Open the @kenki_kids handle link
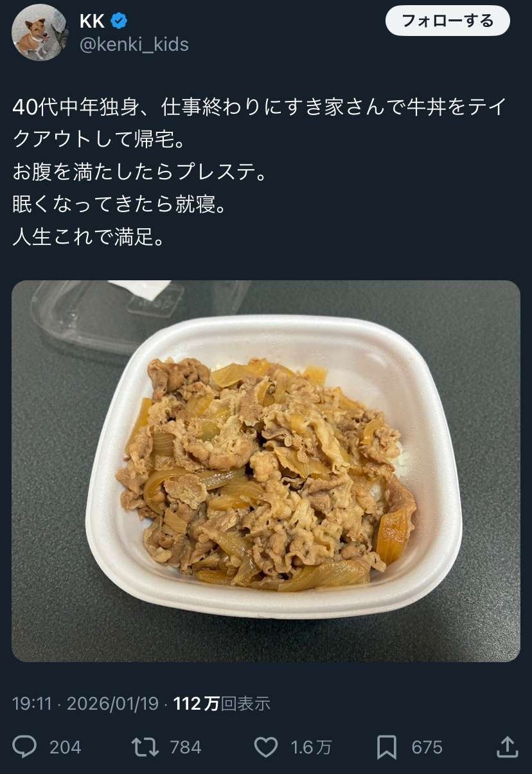The image size is (532, 774). pos(134,45)
